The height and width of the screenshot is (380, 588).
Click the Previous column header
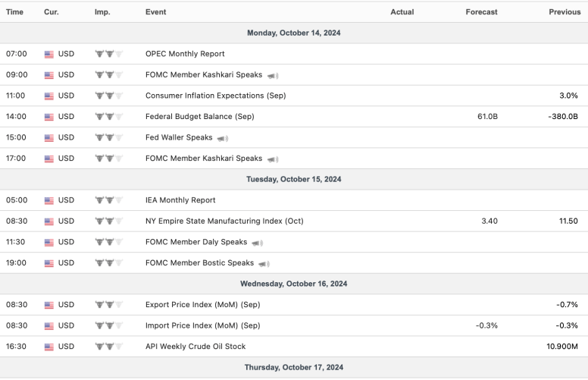565,12
